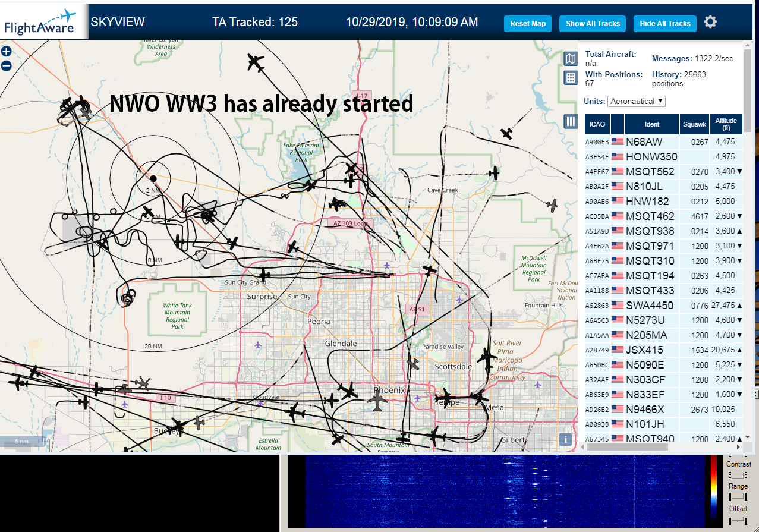Select the aircraft icon above the NWO text

256,62
